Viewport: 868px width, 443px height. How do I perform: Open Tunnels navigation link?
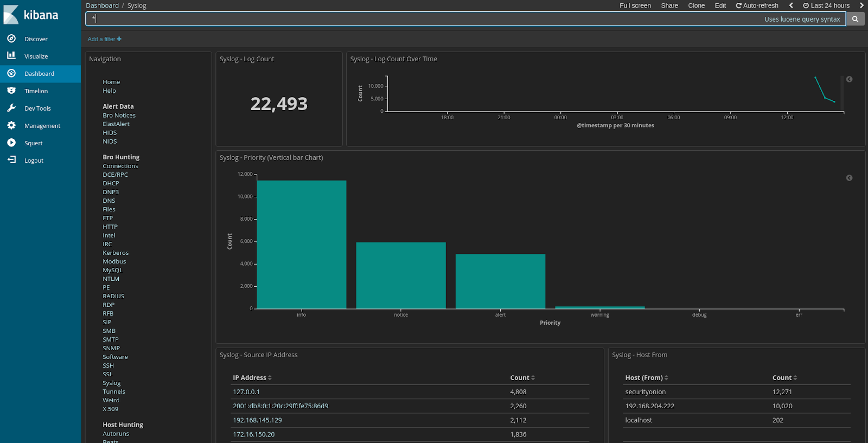point(114,391)
